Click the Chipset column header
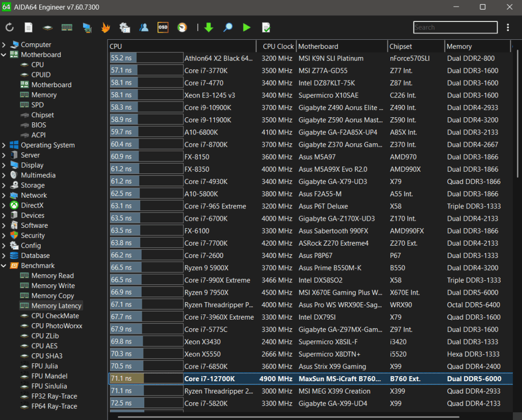Screen dimensions: 522x420 click(x=401, y=46)
